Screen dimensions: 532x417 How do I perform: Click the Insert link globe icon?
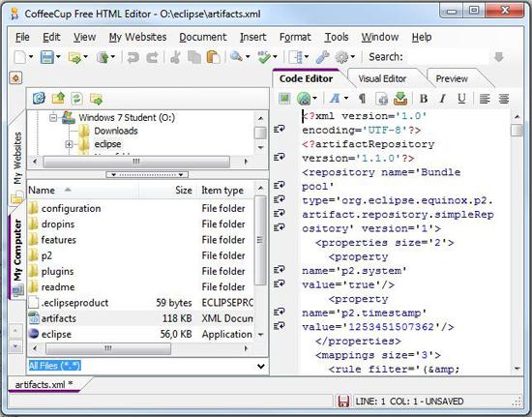304,99
